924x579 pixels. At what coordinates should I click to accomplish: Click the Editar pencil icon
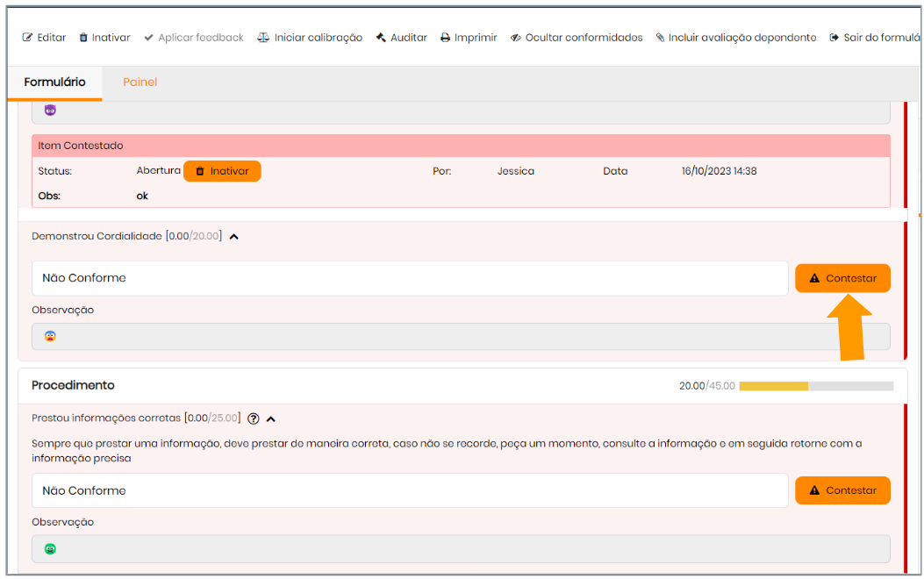point(27,38)
